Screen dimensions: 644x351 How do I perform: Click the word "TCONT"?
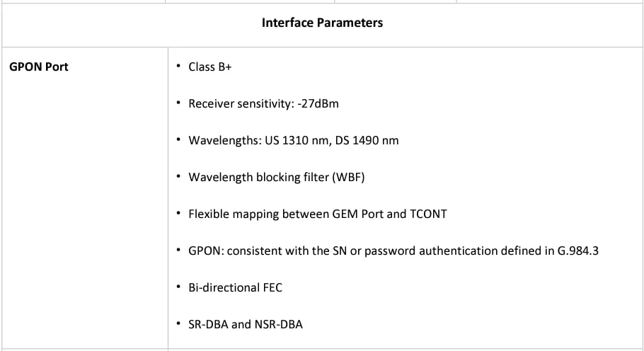pos(428,214)
